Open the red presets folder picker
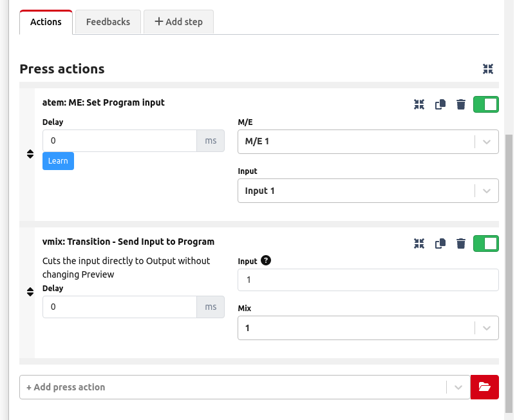Viewport: 517px width, 420px height. click(485, 387)
